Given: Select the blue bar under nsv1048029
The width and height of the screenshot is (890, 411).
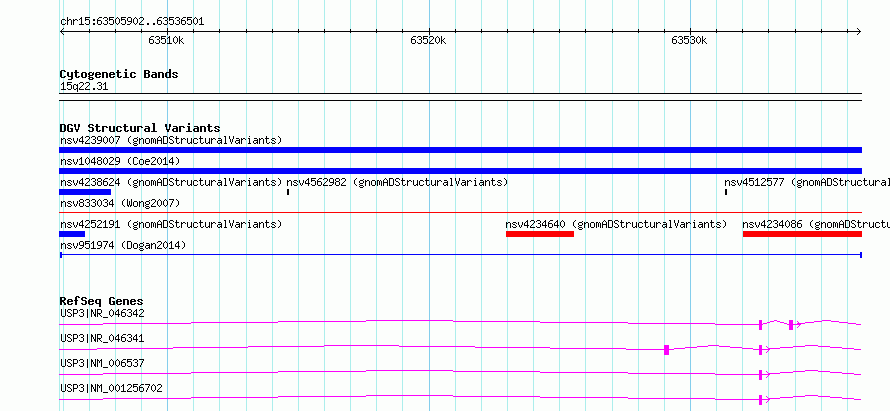Looking at the screenshot, I should click(x=460, y=171).
